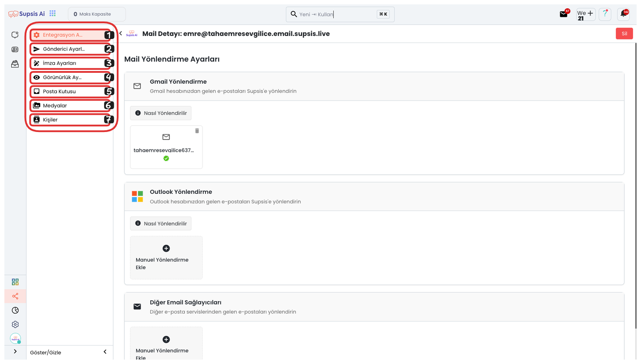Go back using arrow before Mail Detayı
The width and height of the screenshot is (641, 364).
tap(121, 33)
